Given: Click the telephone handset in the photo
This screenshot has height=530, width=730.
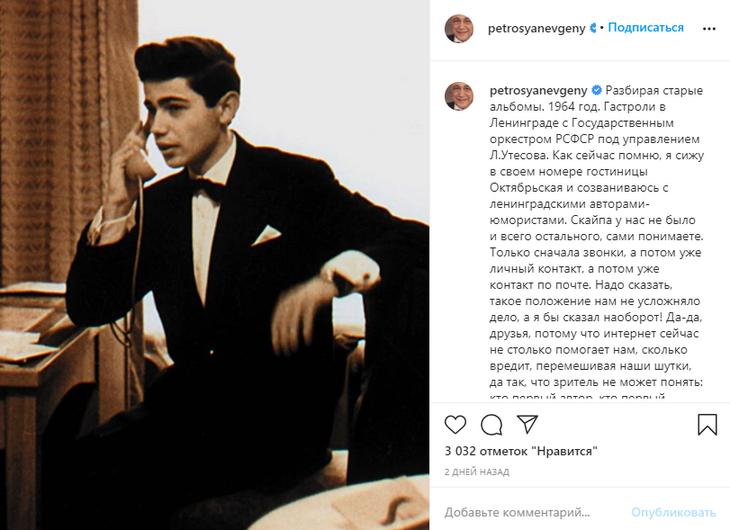Looking at the screenshot, I should pyautogui.click(x=140, y=151).
